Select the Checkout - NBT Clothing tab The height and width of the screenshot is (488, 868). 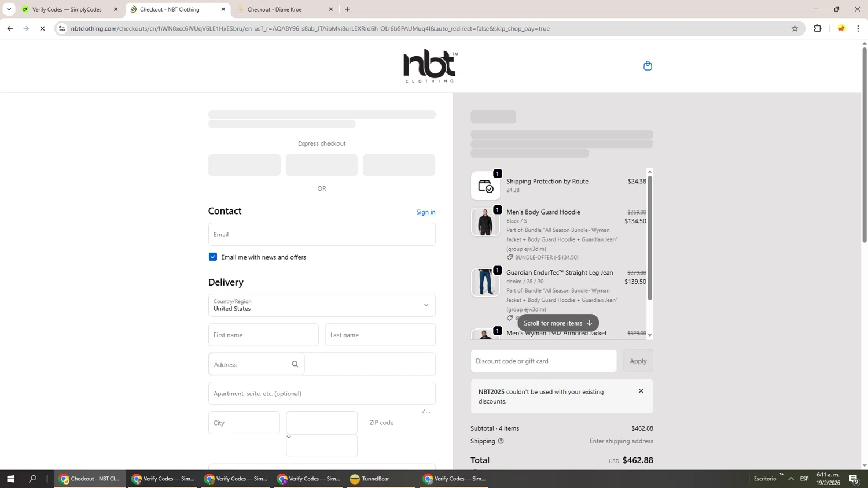tap(176, 9)
